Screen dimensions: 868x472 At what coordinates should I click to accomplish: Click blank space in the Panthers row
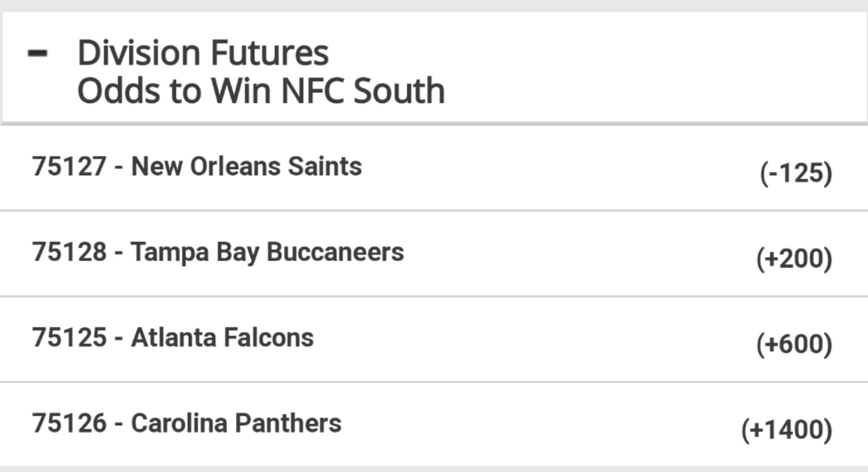click(x=538, y=424)
